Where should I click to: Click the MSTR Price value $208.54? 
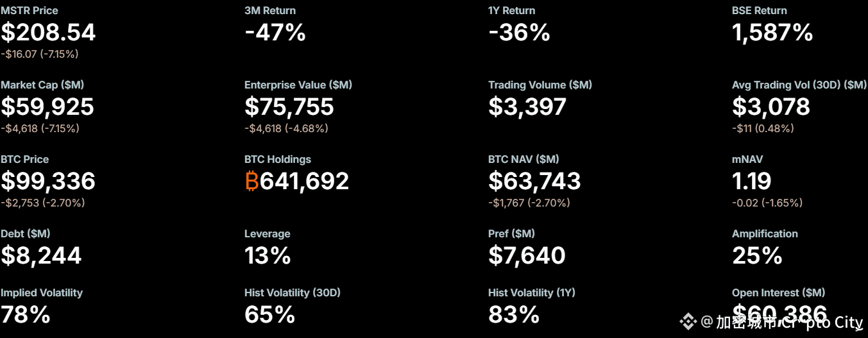pyautogui.click(x=48, y=32)
